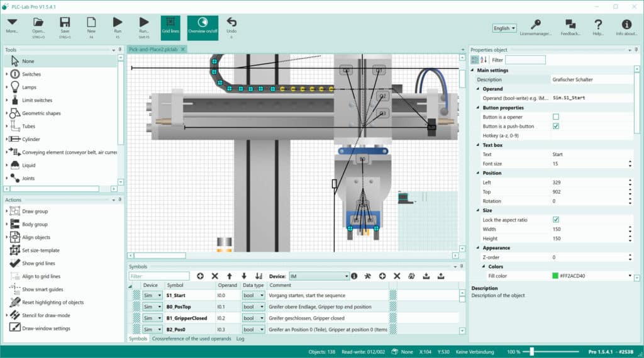Switch to the Symbols bottom tab
Viewport: 644px width, 358px height.
click(x=138, y=339)
